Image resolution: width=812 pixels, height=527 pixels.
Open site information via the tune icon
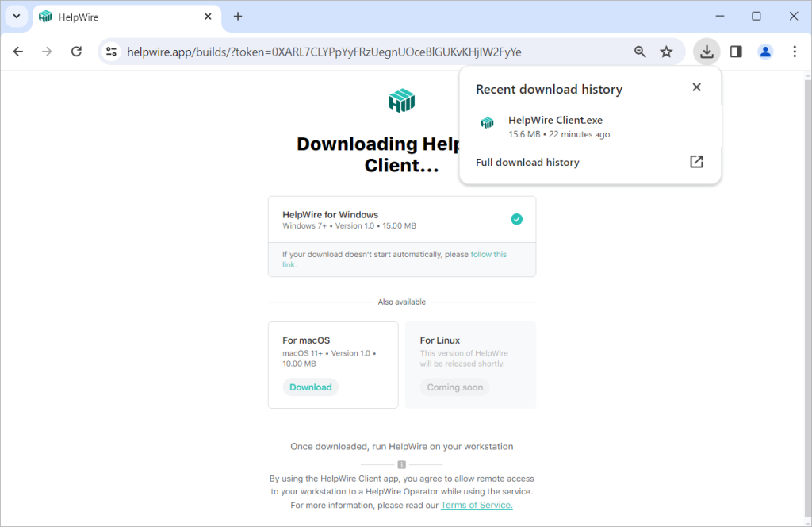tap(111, 51)
